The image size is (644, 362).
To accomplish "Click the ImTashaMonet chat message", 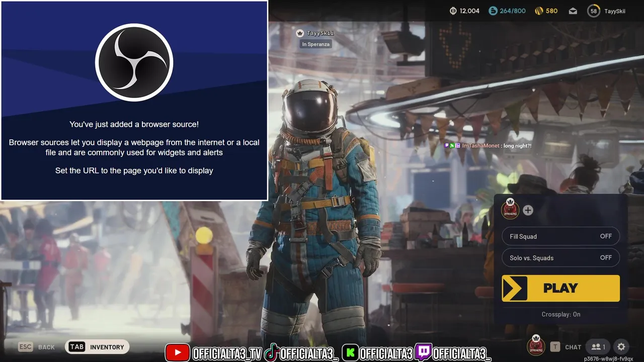I will [x=488, y=146].
